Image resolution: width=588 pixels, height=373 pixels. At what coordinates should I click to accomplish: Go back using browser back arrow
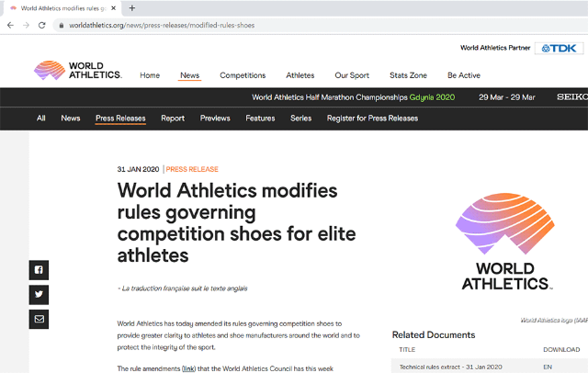[10, 25]
